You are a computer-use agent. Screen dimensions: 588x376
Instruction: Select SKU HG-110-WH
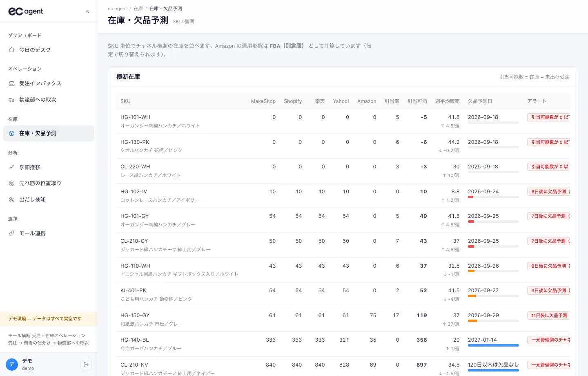click(x=135, y=266)
